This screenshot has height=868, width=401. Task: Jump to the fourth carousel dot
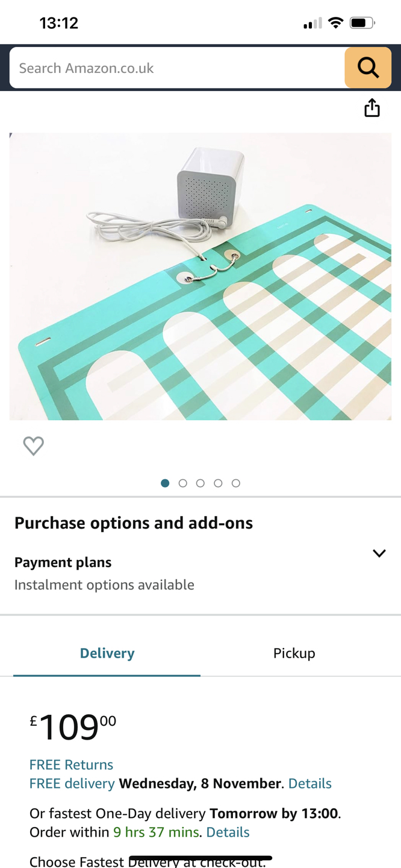(218, 483)
